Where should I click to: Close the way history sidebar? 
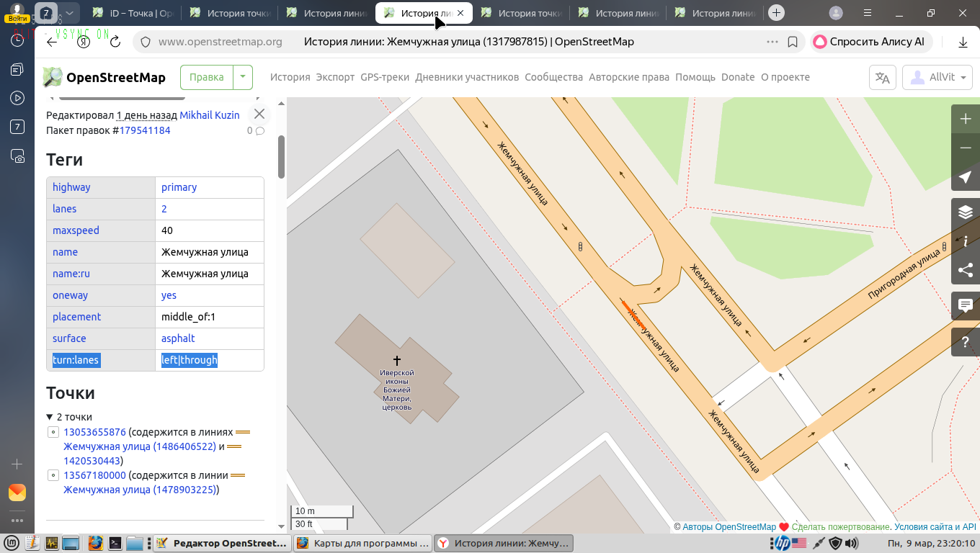(x=259, y=114)
